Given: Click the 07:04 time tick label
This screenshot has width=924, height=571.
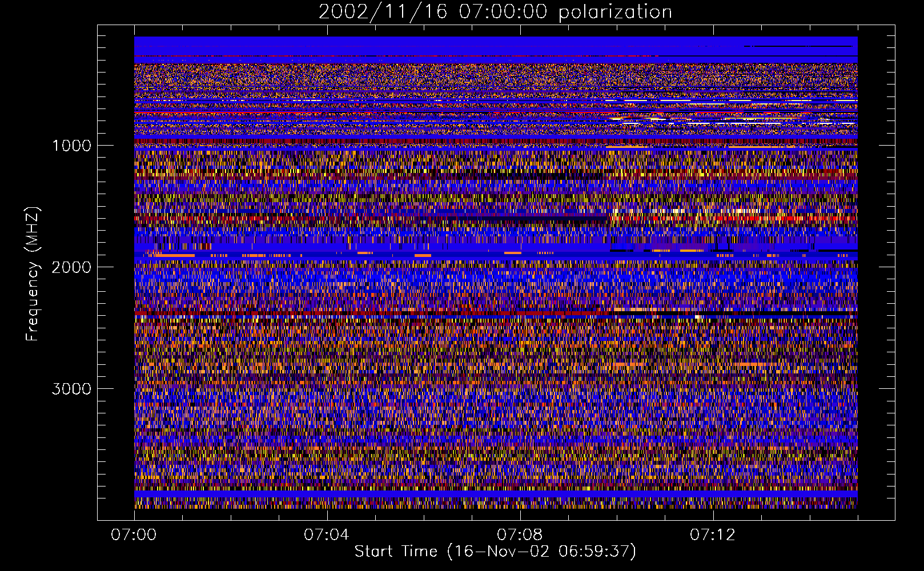Looking at the screenshot, I should [x=327, y=534].
